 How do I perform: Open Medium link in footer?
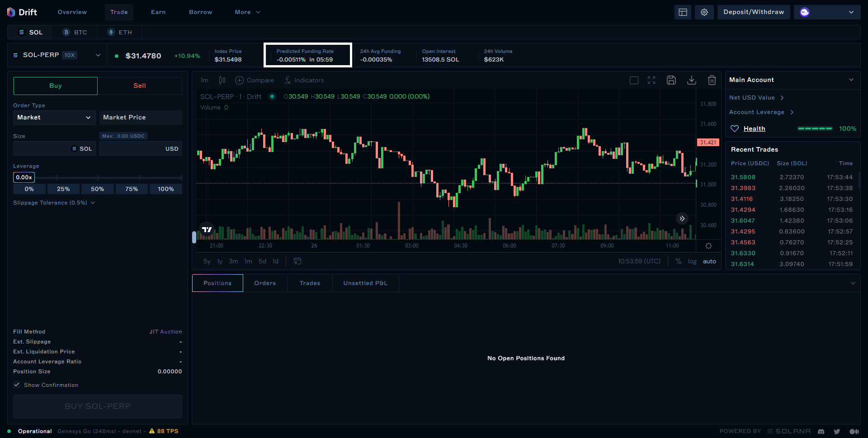tap(854, 431)
